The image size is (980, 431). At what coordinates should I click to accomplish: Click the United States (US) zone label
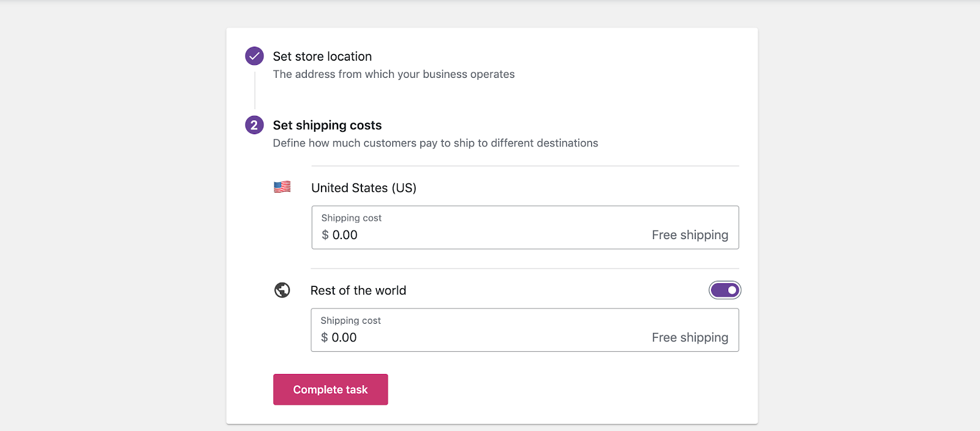(x=363, y=188)
